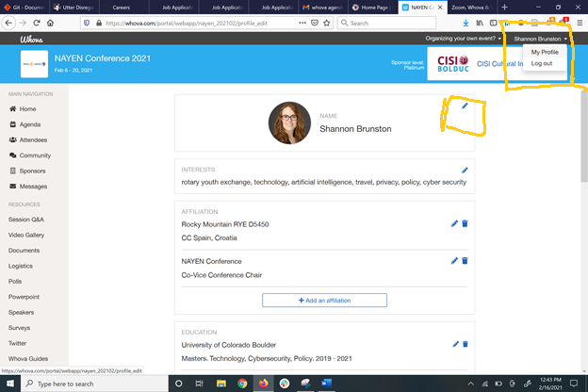Viewport: 588px width, 392px height.
Task: Click the pencil icon beside Name
Action: tap(465, 106)
